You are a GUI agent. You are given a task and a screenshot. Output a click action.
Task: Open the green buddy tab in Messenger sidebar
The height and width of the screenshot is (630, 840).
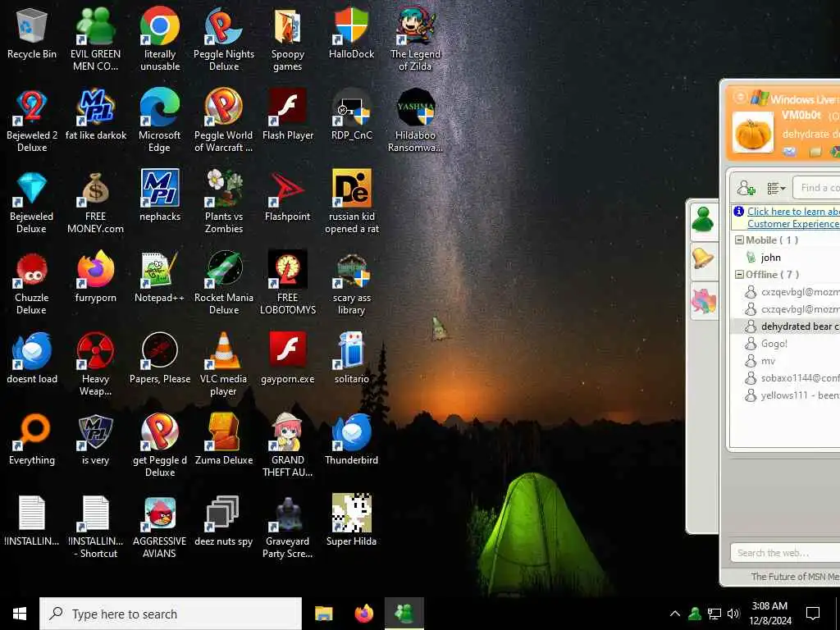[x=703, y=221]
